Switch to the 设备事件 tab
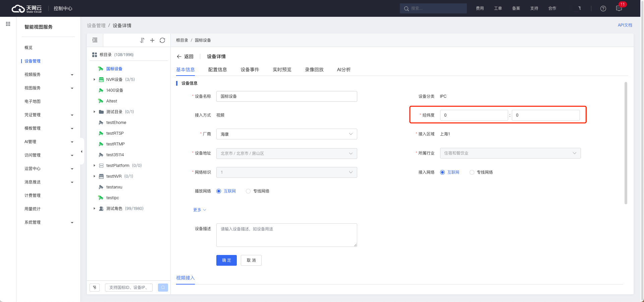The image size is (644, 302). [x=250, y=70]
